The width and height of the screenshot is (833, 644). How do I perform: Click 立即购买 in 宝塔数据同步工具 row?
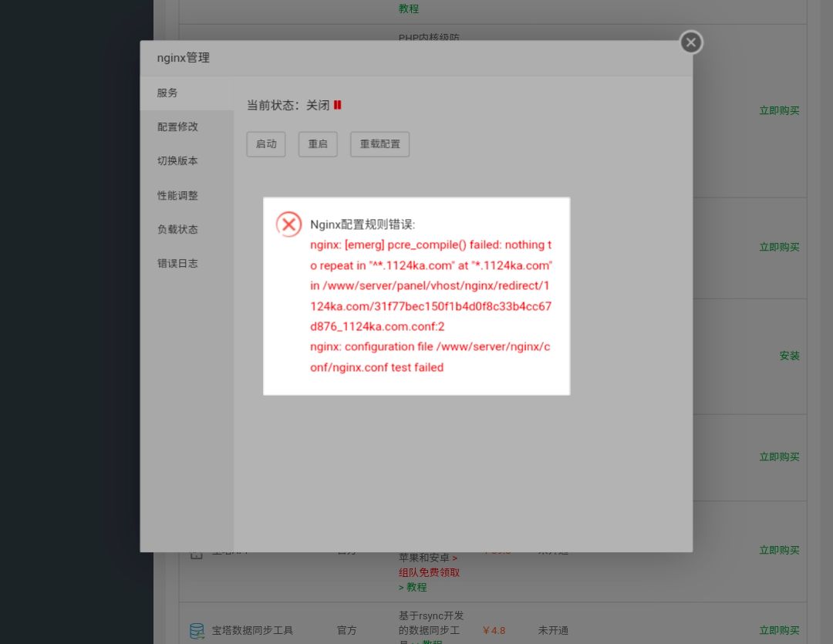coord(779,630)
